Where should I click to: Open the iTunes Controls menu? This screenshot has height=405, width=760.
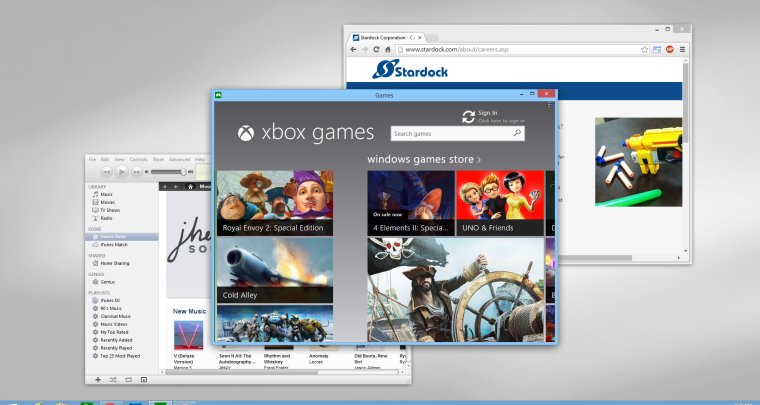(139, 159)
